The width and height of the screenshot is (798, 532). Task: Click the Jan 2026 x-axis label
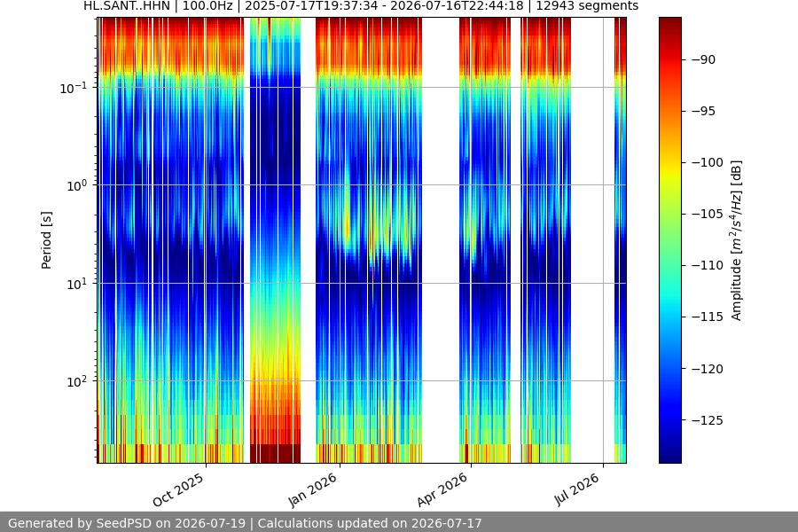(312, 489)
